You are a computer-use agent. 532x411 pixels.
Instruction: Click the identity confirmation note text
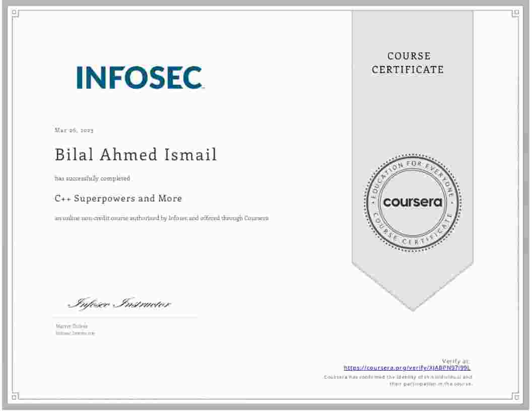[x=398, y=380]
